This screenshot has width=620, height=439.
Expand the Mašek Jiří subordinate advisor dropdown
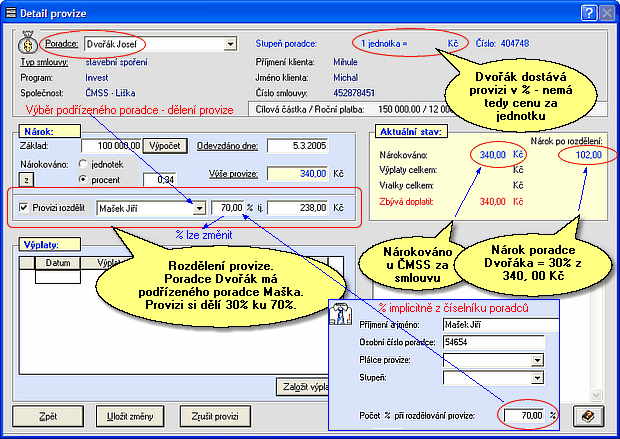(200, 208)
